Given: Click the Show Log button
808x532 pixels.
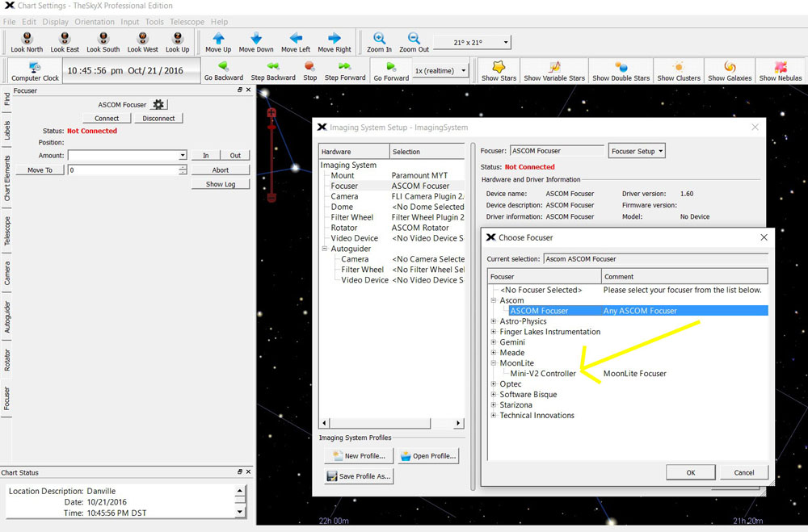Looking at the screenshot, I should tap(221, 184).
